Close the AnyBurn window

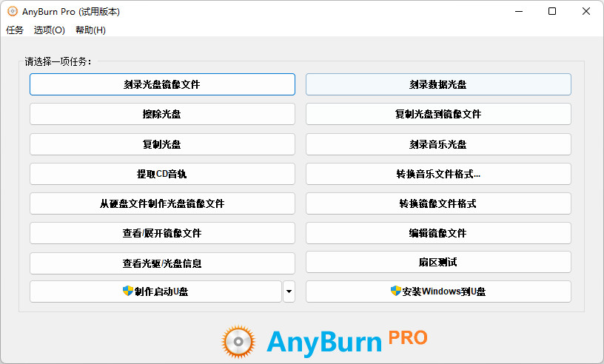pos(586,12)
